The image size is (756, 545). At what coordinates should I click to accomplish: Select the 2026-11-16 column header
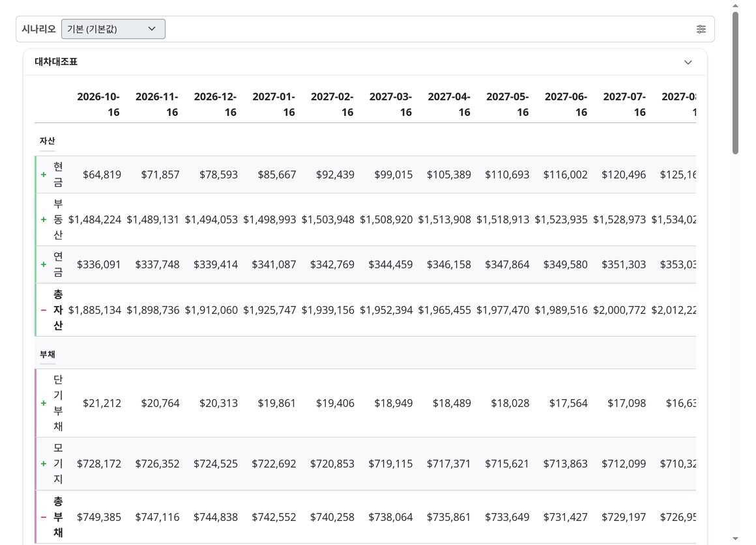click(x=156, y=104)
